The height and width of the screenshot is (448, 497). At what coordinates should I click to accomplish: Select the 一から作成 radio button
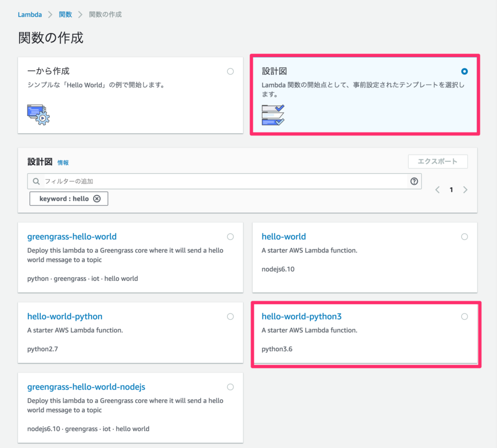click(x=230, y=71)
